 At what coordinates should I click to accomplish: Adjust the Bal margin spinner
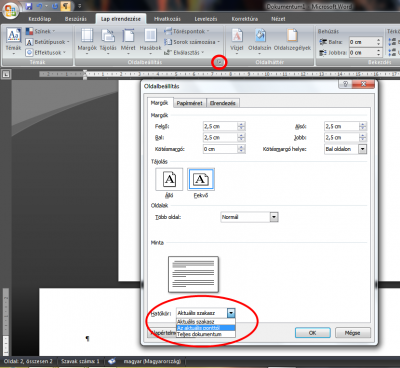coord(242,137)
